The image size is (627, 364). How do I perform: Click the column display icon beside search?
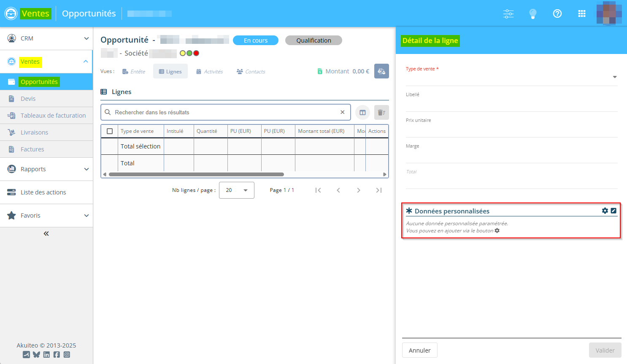coord(362,113)
